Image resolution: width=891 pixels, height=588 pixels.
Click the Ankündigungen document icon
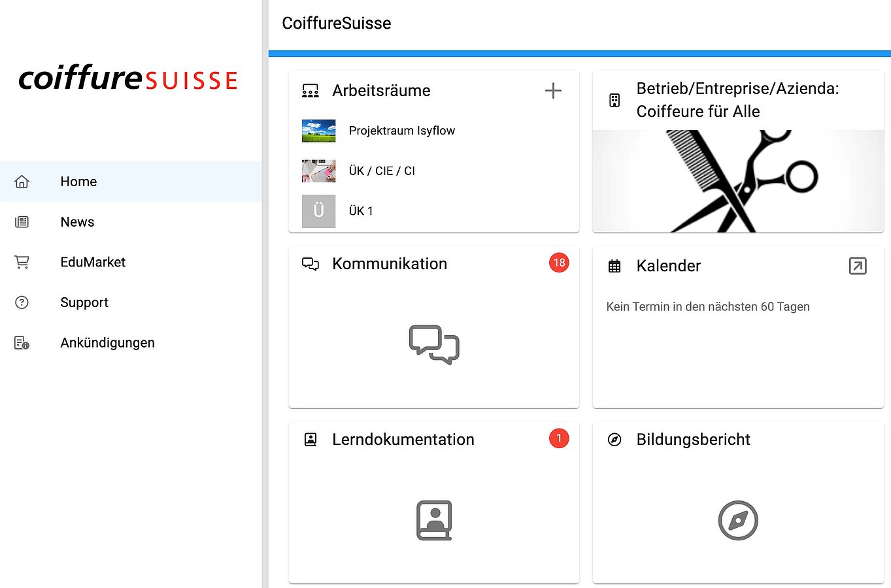click(22, 343)
